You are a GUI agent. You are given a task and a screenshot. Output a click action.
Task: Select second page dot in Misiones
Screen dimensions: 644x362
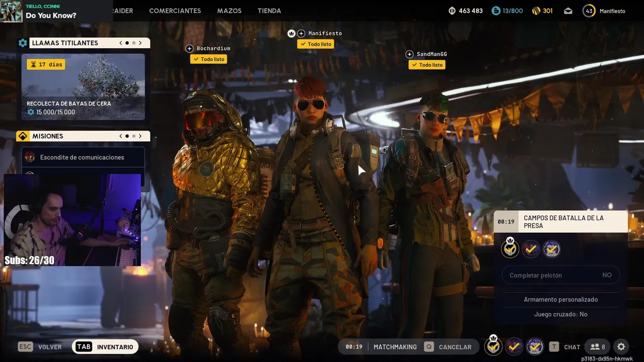point(134,136)
